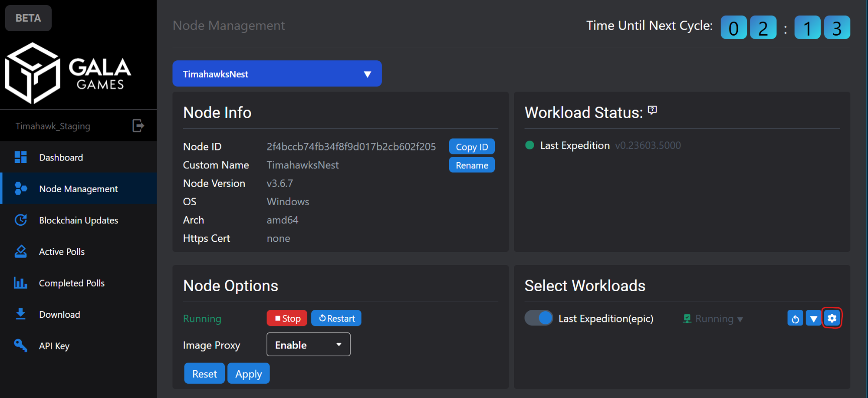
Task: Select the API Key key icon
Action: [x=20, y=345]
